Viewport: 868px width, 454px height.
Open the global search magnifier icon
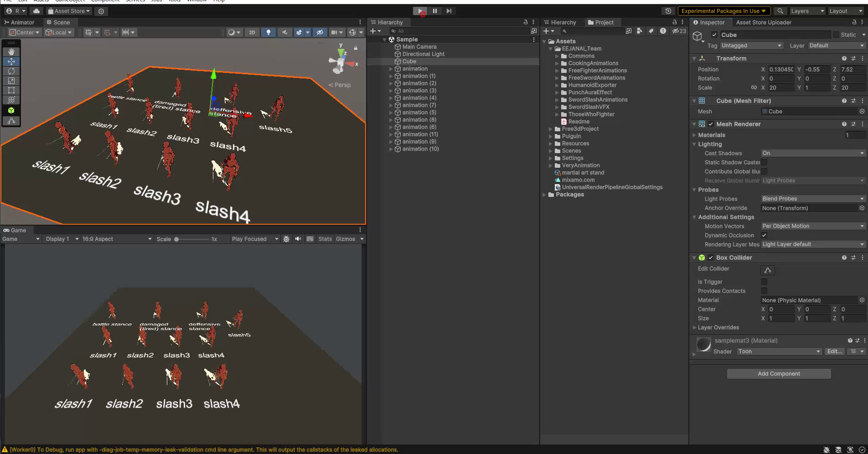780,11
